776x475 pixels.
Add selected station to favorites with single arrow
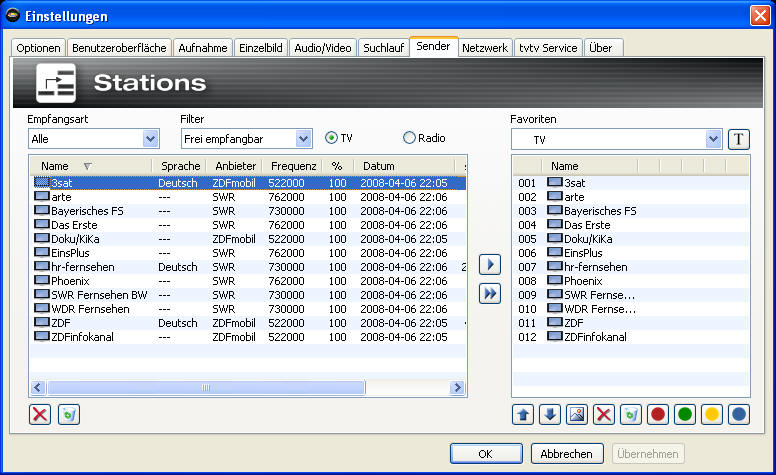[490, 266]
